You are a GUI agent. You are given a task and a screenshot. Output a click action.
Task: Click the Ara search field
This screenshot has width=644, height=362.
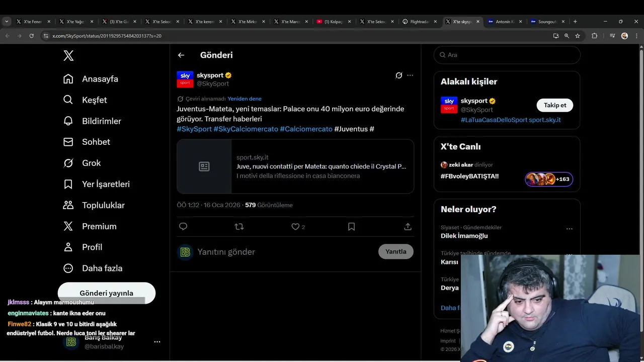507,55
